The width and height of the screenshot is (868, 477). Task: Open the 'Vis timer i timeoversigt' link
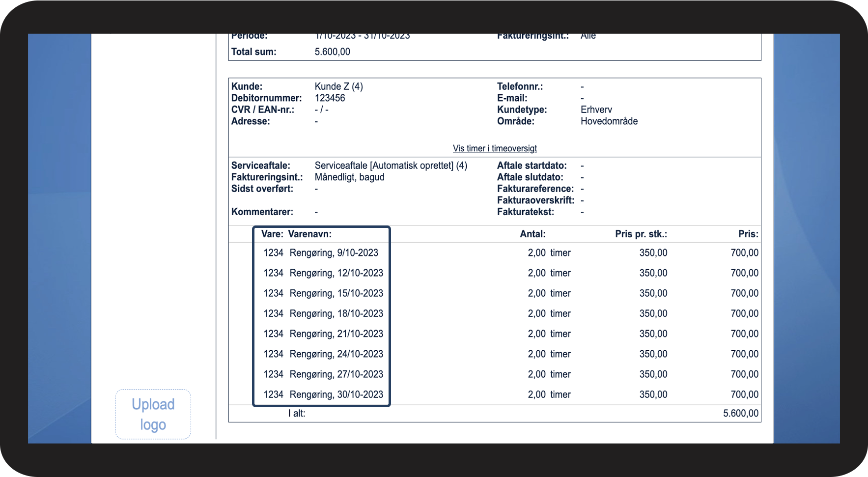495,148
